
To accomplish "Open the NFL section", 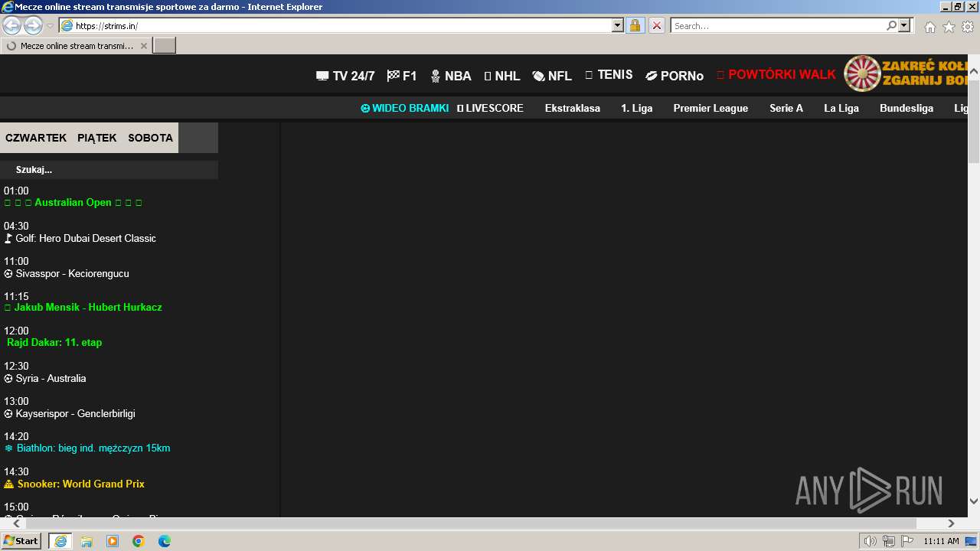I will point(552,76).
